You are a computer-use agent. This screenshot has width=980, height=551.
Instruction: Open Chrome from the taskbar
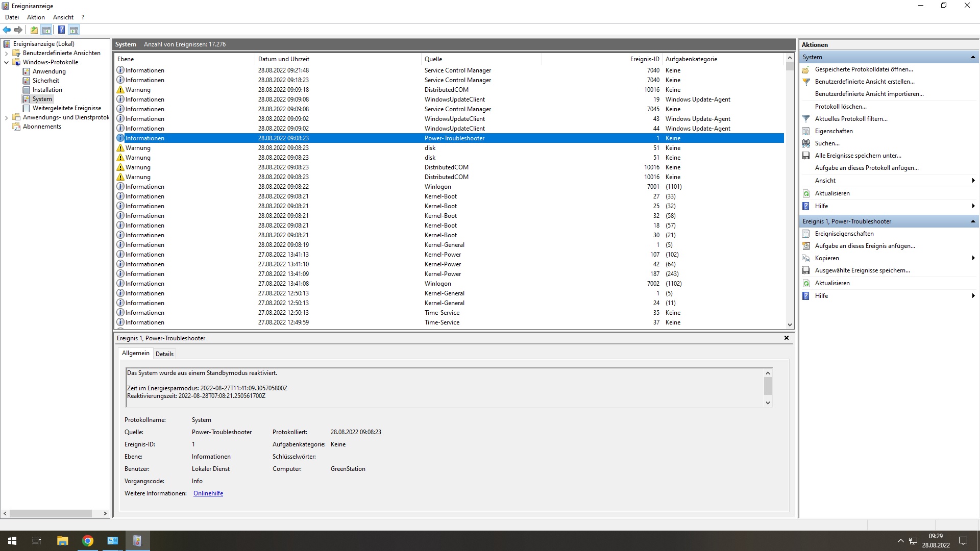[x=88, y=541]
